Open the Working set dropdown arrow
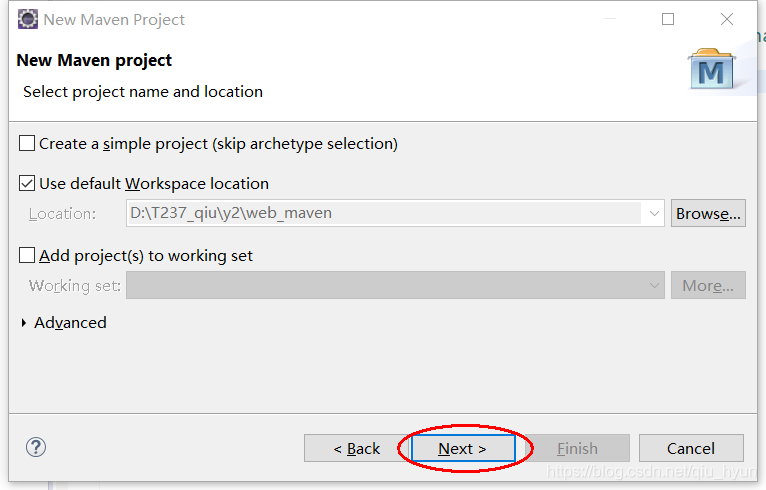The width and height of the screenshot is (766, 490). tap(654, 285)
